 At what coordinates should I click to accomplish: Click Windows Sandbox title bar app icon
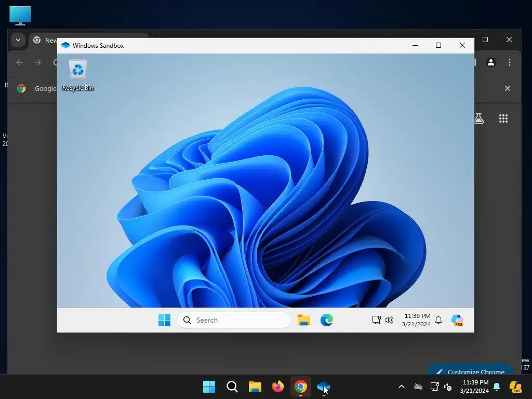pyautogui.click(x=65, y=46)
